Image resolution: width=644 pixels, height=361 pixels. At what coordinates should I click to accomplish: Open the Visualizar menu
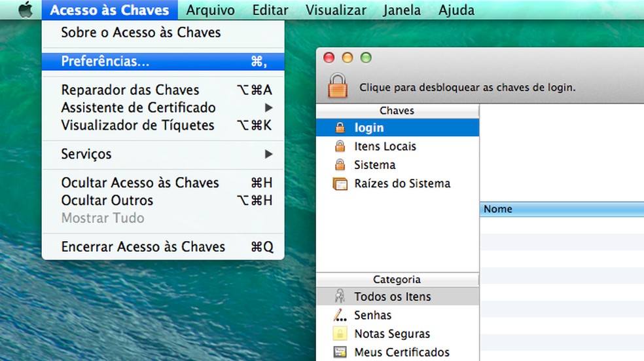(x=336, y=10)
